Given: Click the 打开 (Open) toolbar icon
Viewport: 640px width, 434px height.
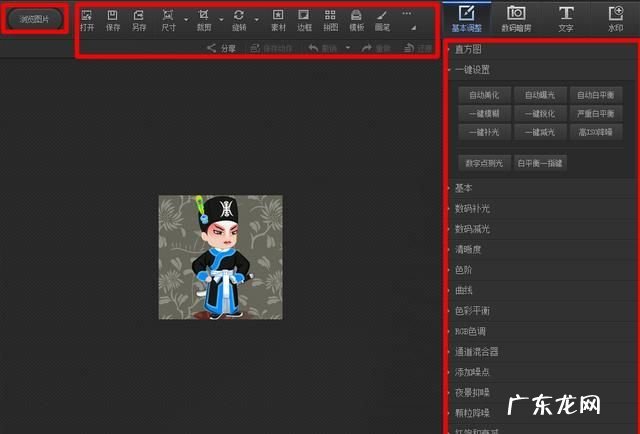Looking at the screenshot, I should point(87,19).
